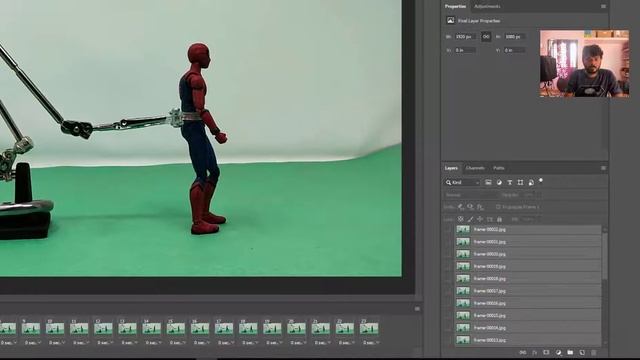Create a new layer icon

[x=582, y=352]
